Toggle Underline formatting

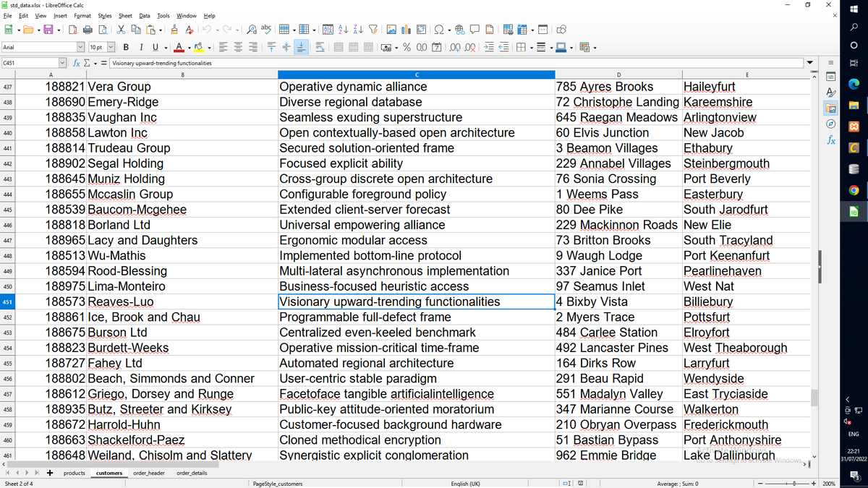[x=154, y=48]
